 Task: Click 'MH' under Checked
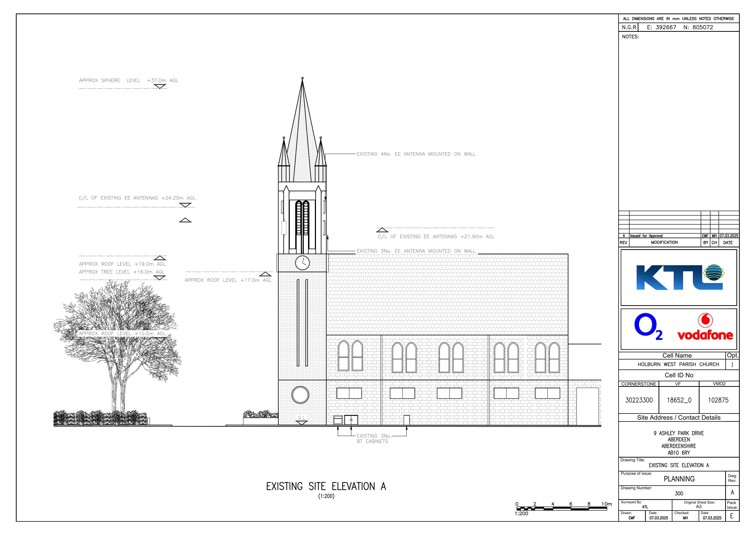(x=685, y=518)
